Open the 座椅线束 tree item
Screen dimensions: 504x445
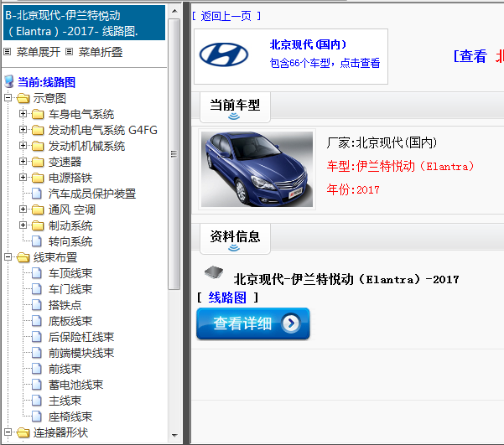(70, 417)
